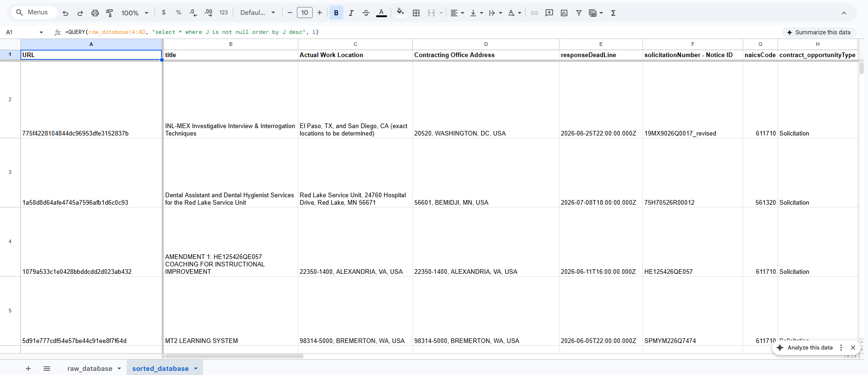Click the horizontal scrollbar thumb
868x375 pixels.
pyautogui.click(x=234, y=356)
